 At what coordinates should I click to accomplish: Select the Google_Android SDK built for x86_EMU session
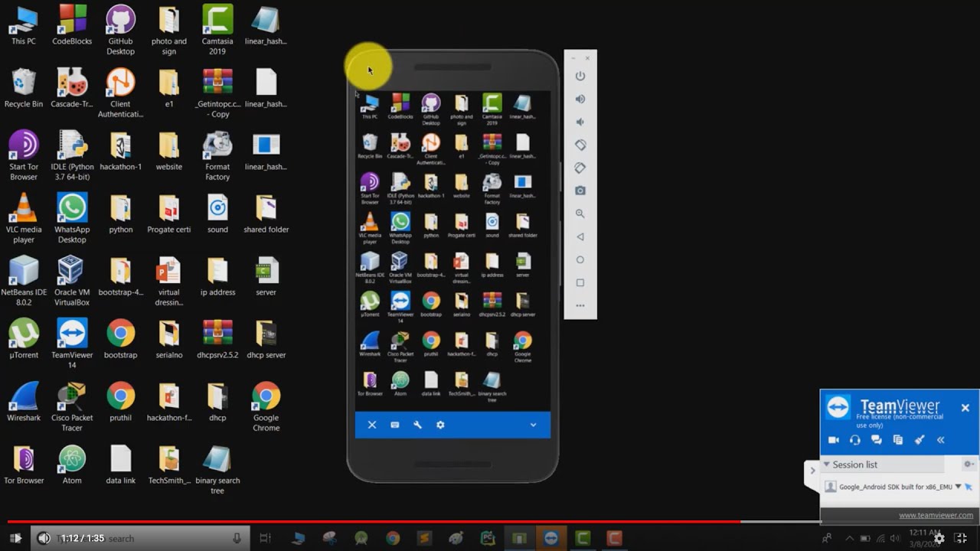tap(896, 487)
